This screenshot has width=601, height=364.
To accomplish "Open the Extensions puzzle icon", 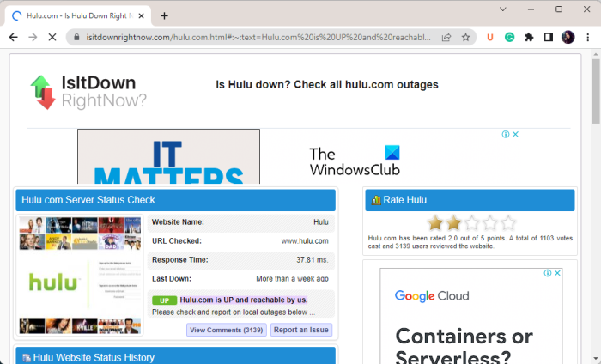I will click(529, 37).
